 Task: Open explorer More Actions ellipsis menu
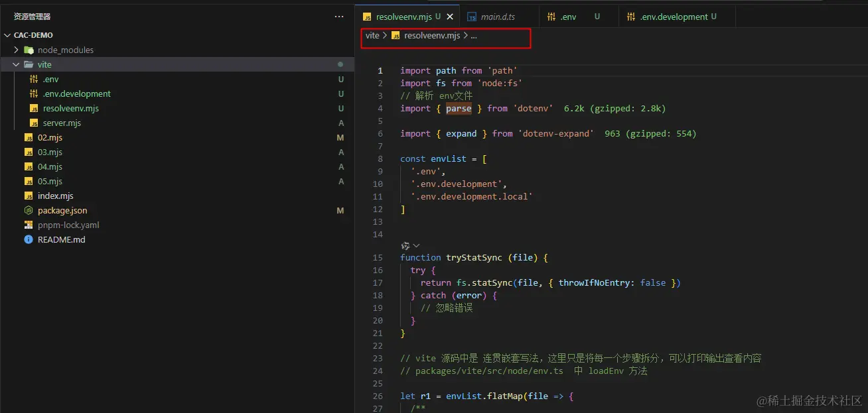coord(339,17)
